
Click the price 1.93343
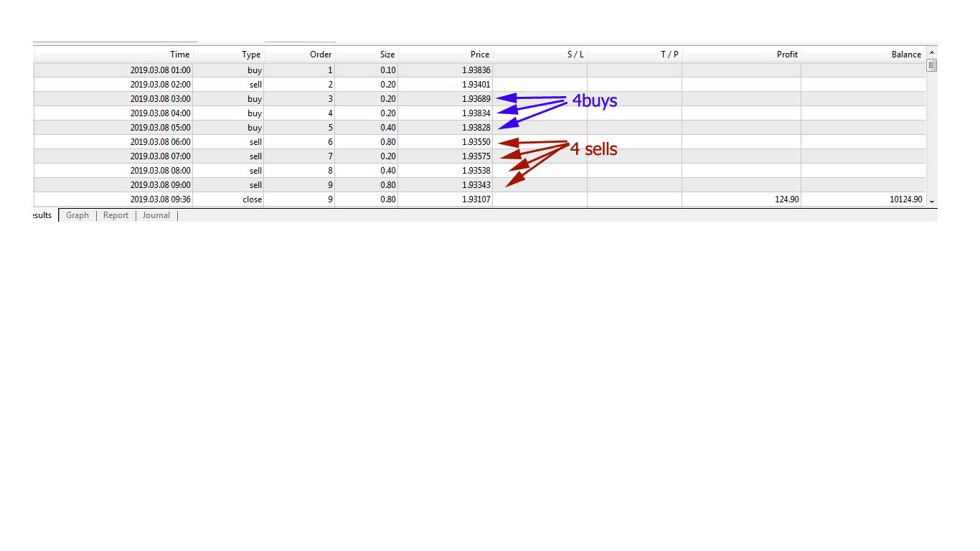(476, 185)
